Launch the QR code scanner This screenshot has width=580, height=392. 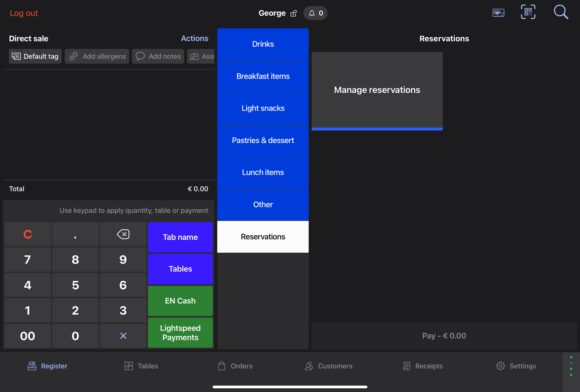(528, 12)
